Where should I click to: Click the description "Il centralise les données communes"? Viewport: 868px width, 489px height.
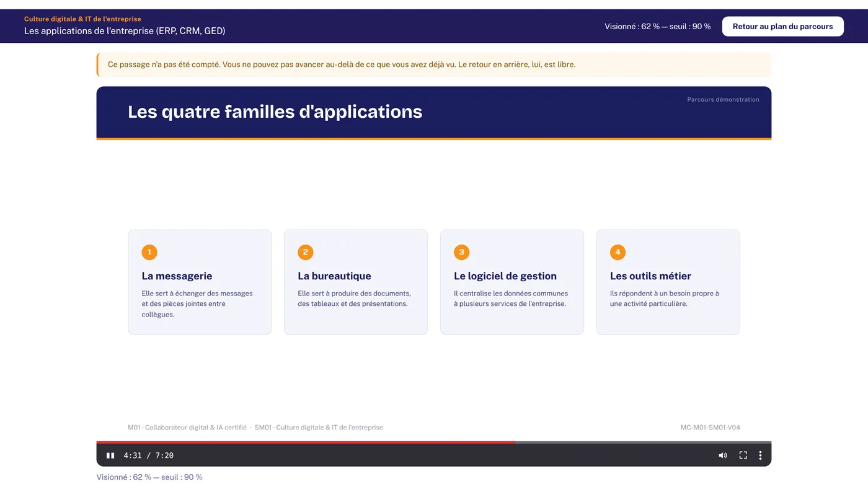(511, 298)
